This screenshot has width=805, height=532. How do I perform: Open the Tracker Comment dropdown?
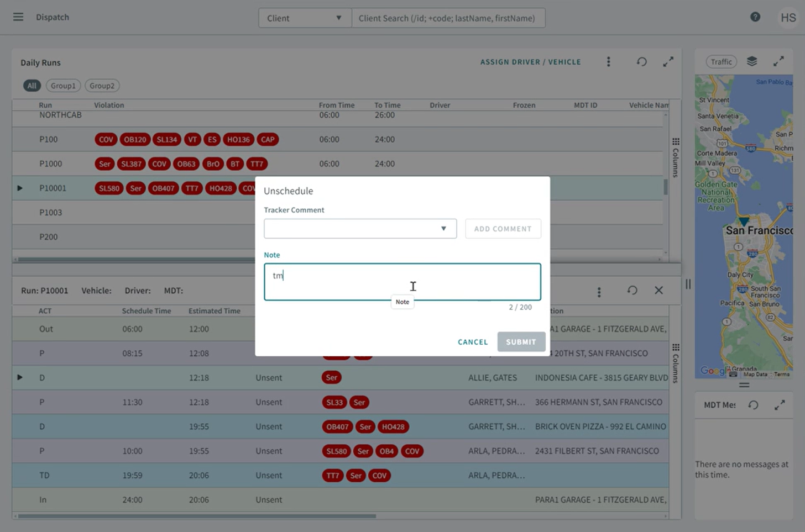[360, 229]
